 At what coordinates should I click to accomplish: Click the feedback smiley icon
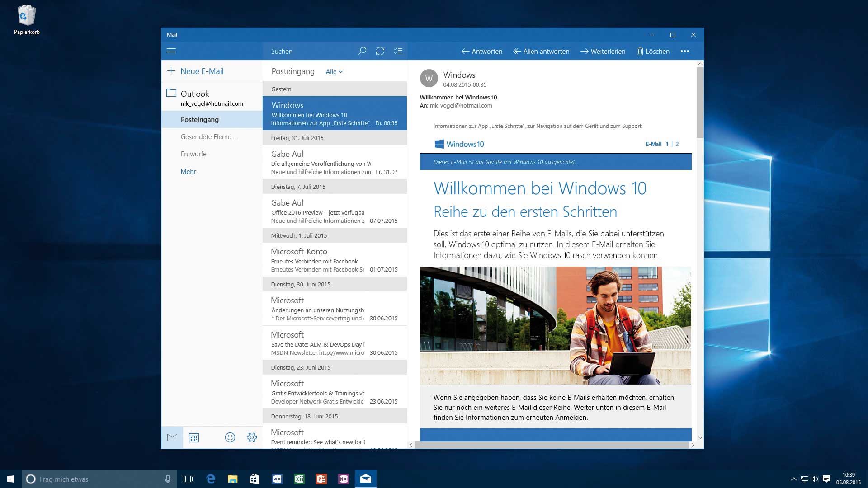[230, 437]
